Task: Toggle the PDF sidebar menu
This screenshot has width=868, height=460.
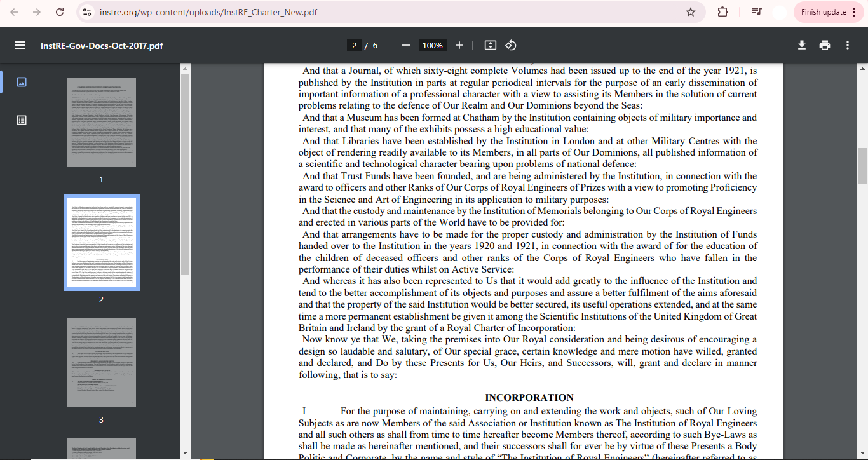Action: pos(20,45)
